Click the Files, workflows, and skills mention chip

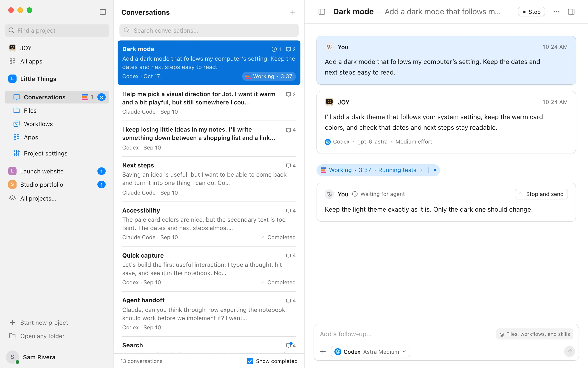pyautogui.click(x=534, y=334)
